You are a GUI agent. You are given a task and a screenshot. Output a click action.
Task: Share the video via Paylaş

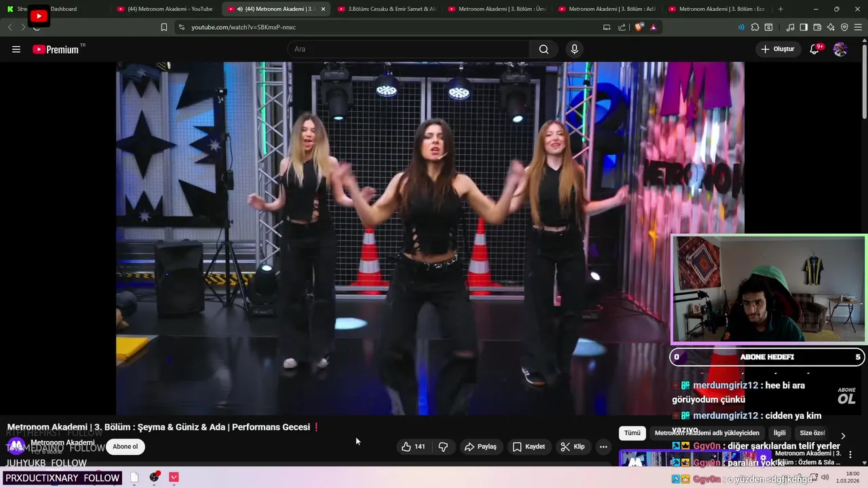(480, 447)
